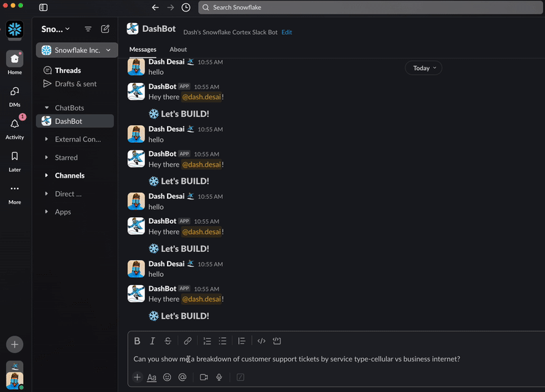Screen dimensions: 545x392
Task: Expand the Starred section
Action: (46, 158)
